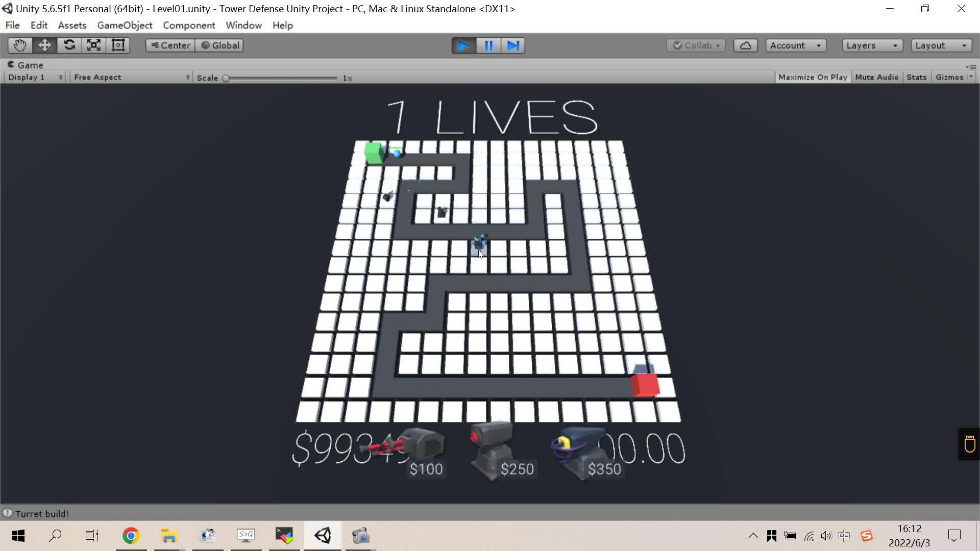Open the GameObject menu

pyautogui.click(x=125, y=25)
